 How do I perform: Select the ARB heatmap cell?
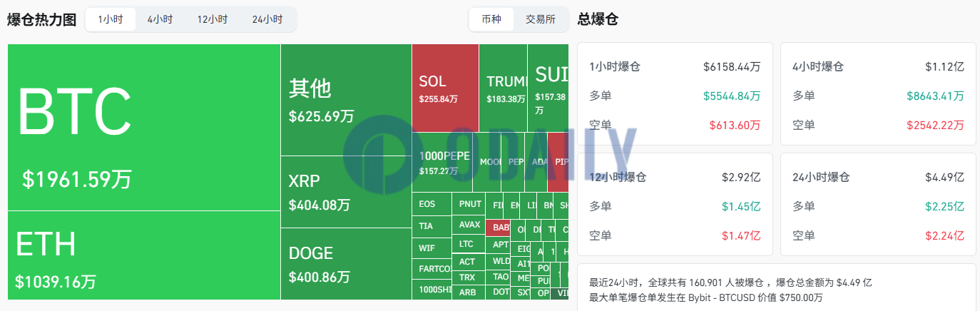coord(469,292)
